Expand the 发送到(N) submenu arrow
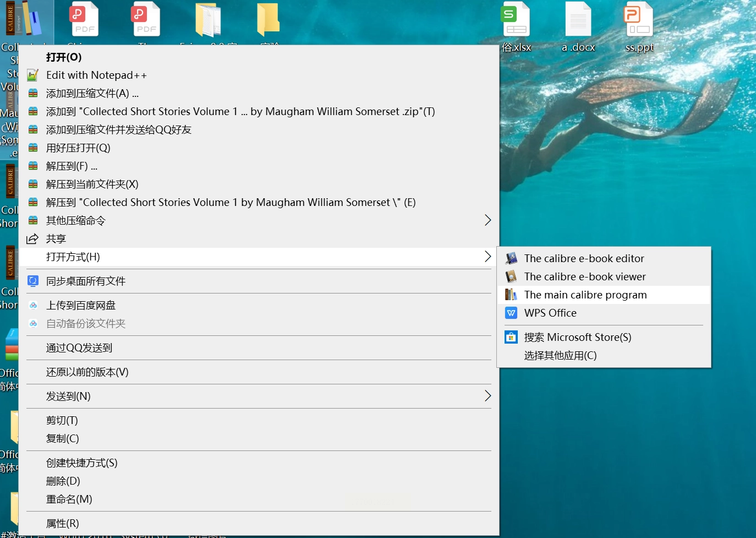 [487, 396]
